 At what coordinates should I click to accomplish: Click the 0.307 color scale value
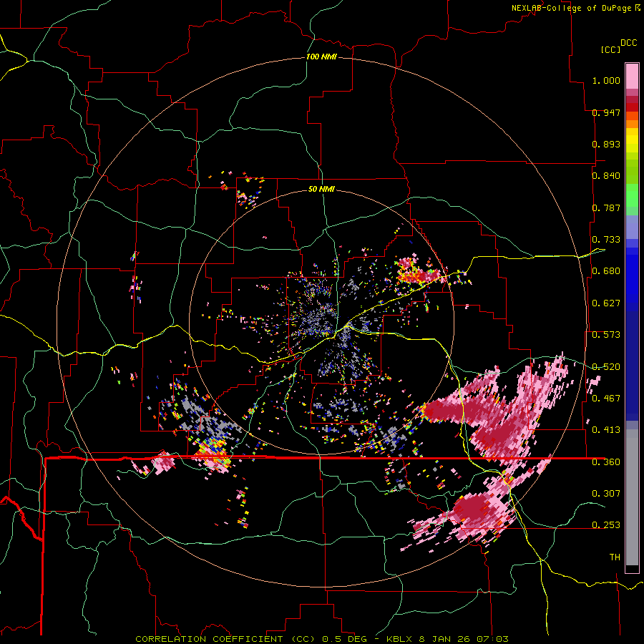pyautogui.click(x=606, y=494)
